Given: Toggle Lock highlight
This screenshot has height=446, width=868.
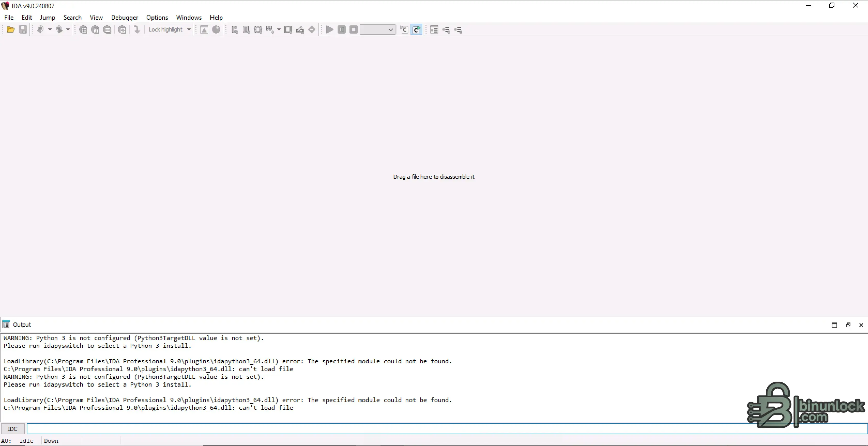Looking at the screenshot, I should click(x=166, y=30).
